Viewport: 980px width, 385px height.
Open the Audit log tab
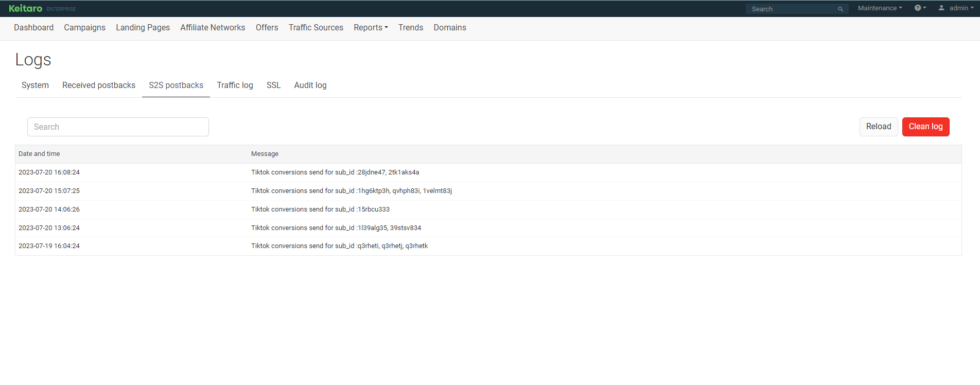point(310,85)
